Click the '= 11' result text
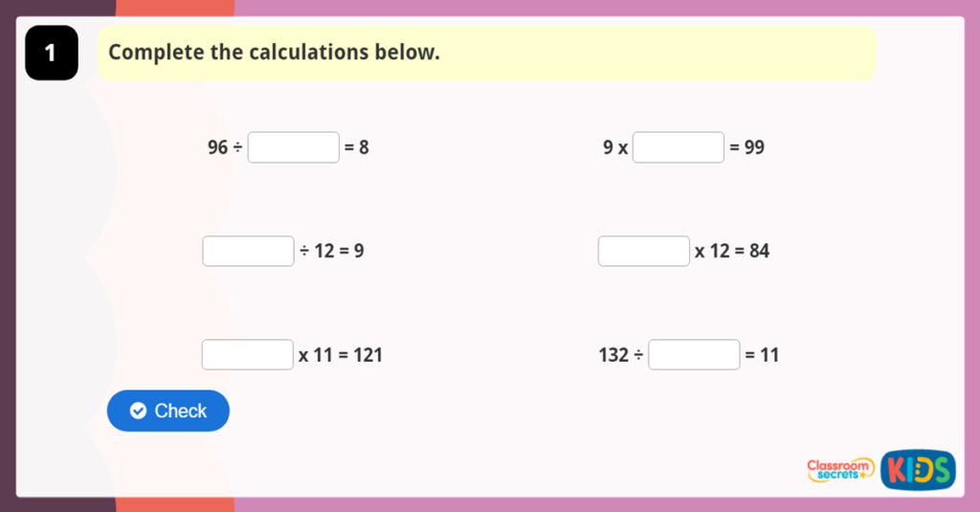The width and height of the screenshot is (980, 512). [x=762, y=355]
